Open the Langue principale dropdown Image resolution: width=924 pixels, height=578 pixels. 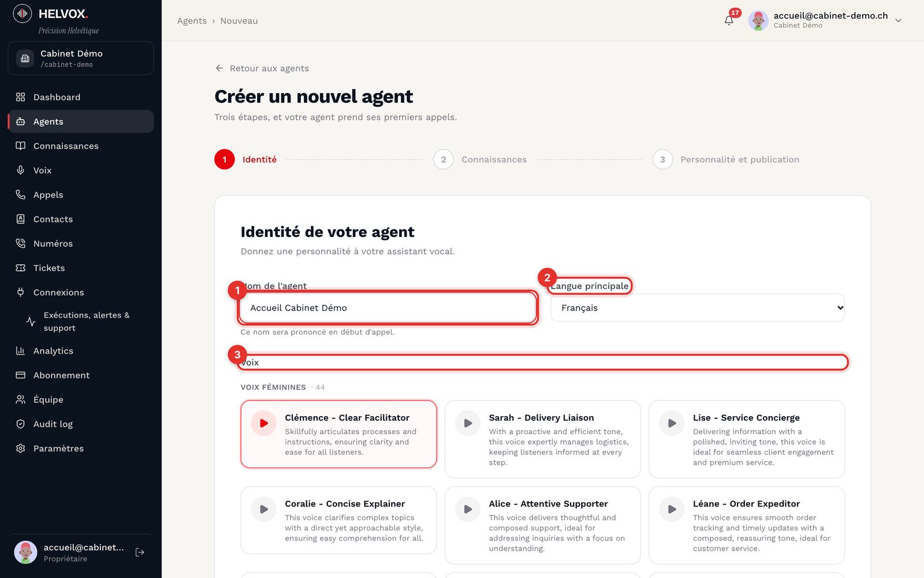[698, 307]
